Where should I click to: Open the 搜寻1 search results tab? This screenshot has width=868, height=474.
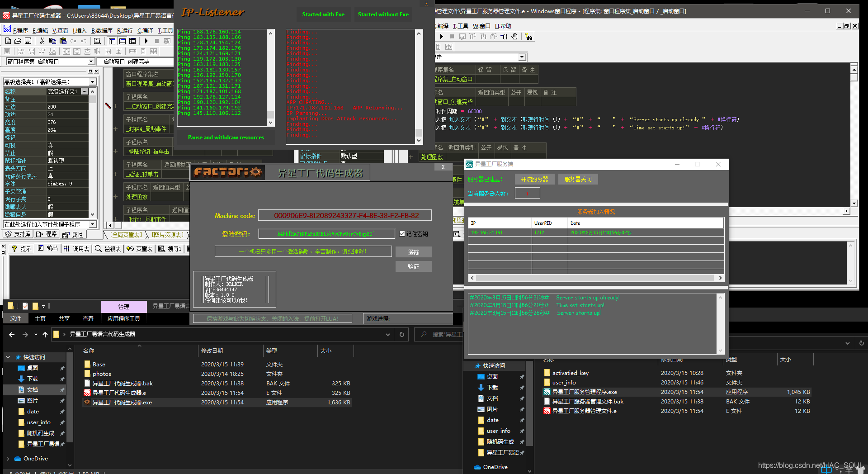click(x=170, y=248)
